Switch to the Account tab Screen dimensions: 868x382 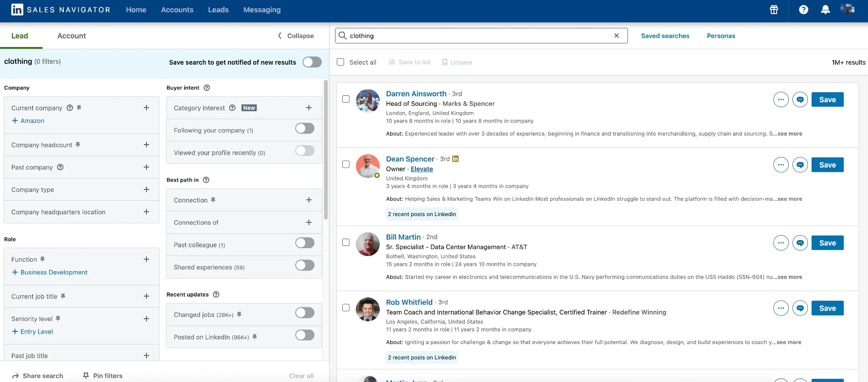(x=71, y=36)
